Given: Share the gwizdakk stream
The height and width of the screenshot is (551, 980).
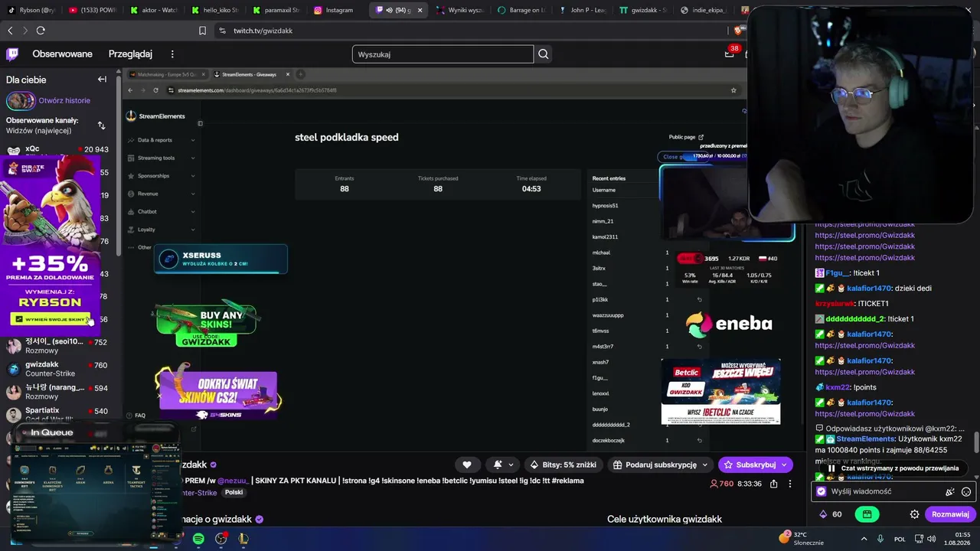Looking at the screenshot, I should [x=773, y=484].
